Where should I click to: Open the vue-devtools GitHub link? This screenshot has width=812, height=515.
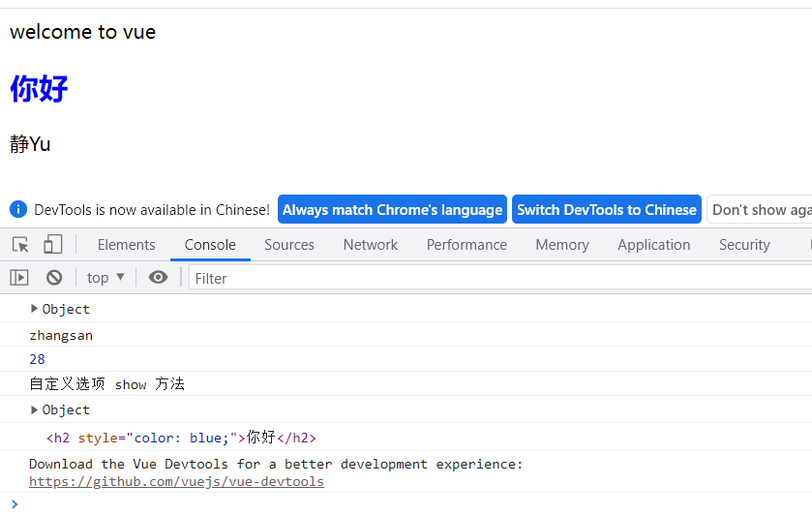[x=176, y=481]
